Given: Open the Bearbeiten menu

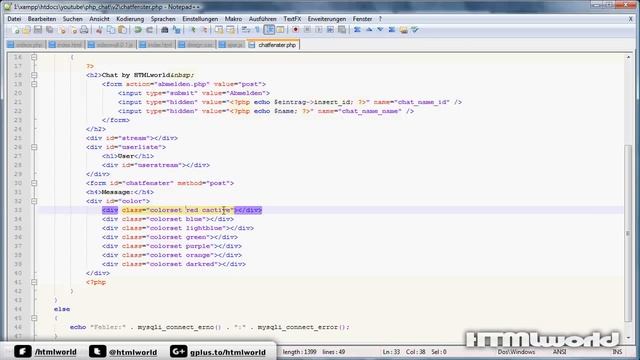Looking at the screenshot, I should [x=42, y=19].
